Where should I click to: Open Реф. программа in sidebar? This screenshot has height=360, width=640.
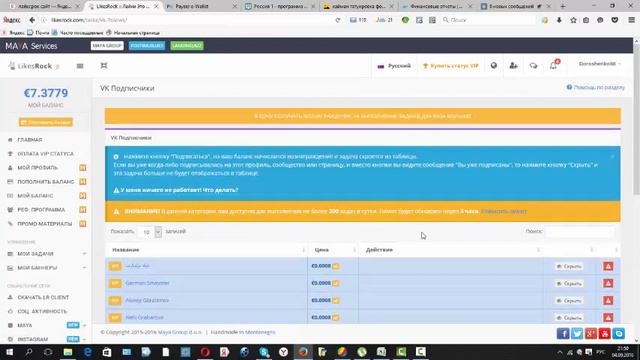[41, 209]
